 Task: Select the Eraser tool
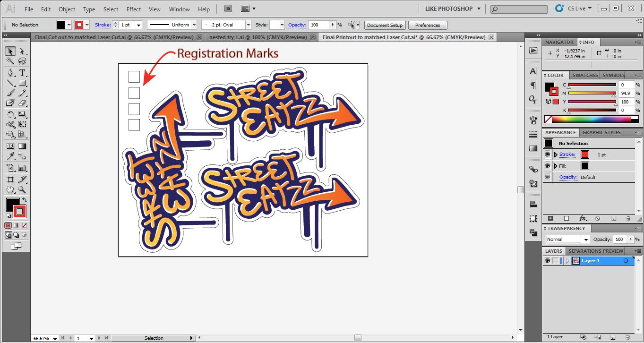[22, 103]
